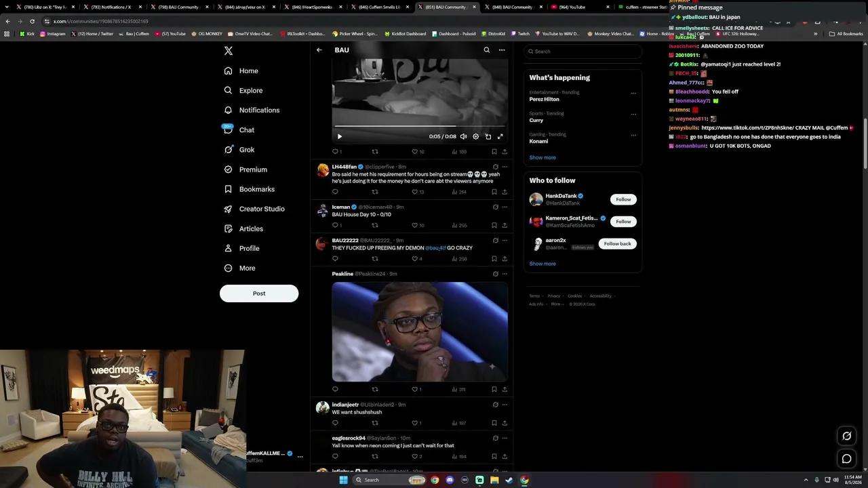The height and width of the screenshot is (488, 868).
Task: Follow Kameron_Scat_Fetis account
Action: click(x=623, y=222)
